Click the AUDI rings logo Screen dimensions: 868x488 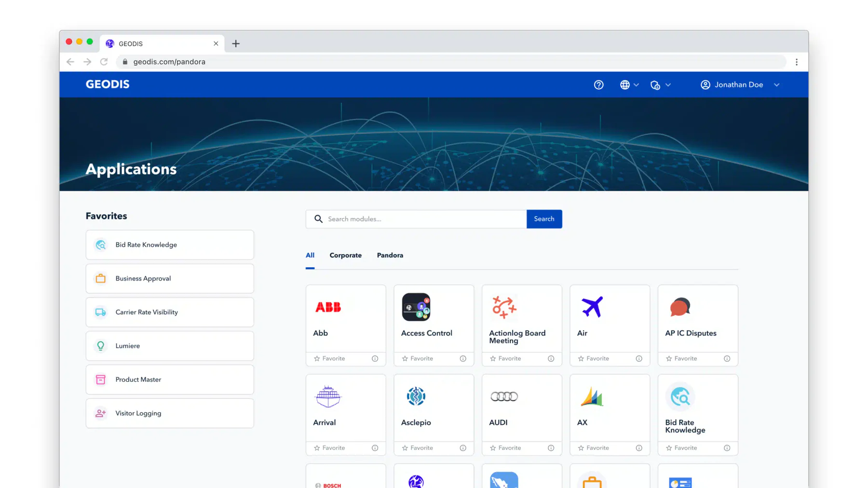pyautogui.click(x=504, y=396)
